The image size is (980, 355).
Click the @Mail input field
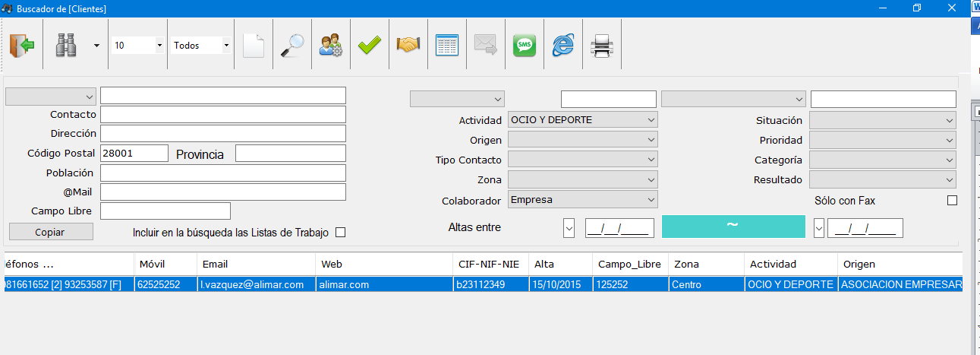point(223,192)
